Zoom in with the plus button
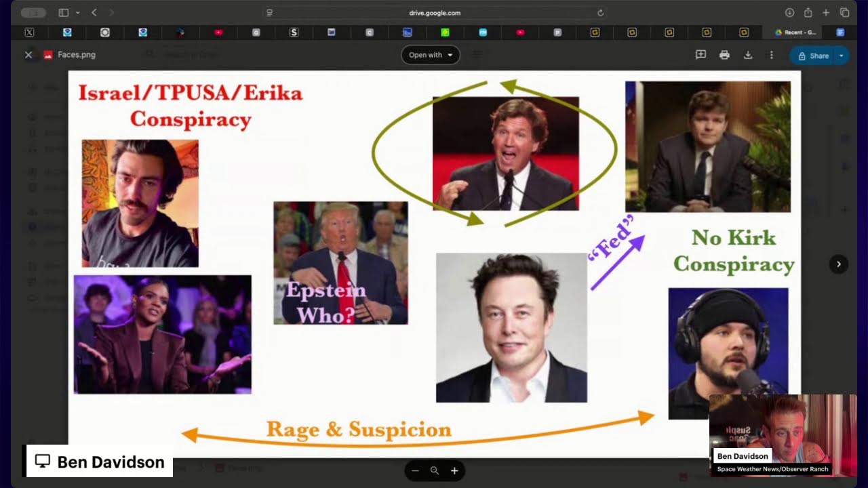The width and height of the screenshot is (868, 488). click(454, 470)
